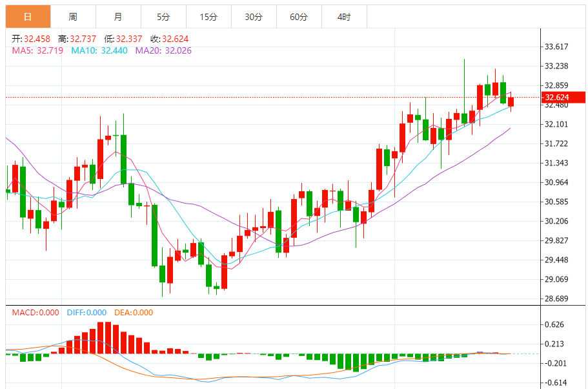This screenshot has height=389, width=588.
Task: Click the 28.689 price axis label
Action: (x=556, y=299)
